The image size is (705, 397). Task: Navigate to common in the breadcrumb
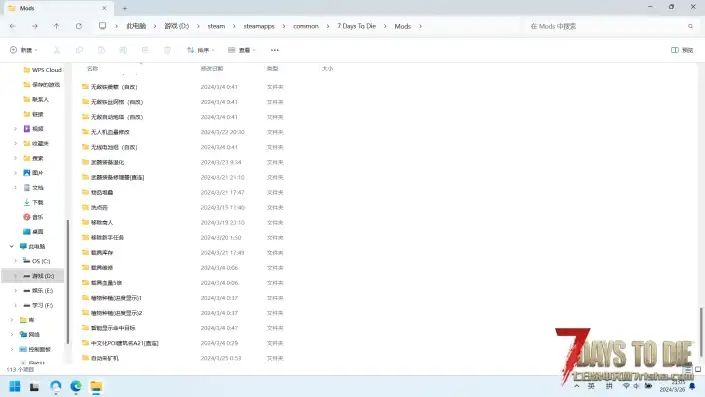tap(306, 26)
